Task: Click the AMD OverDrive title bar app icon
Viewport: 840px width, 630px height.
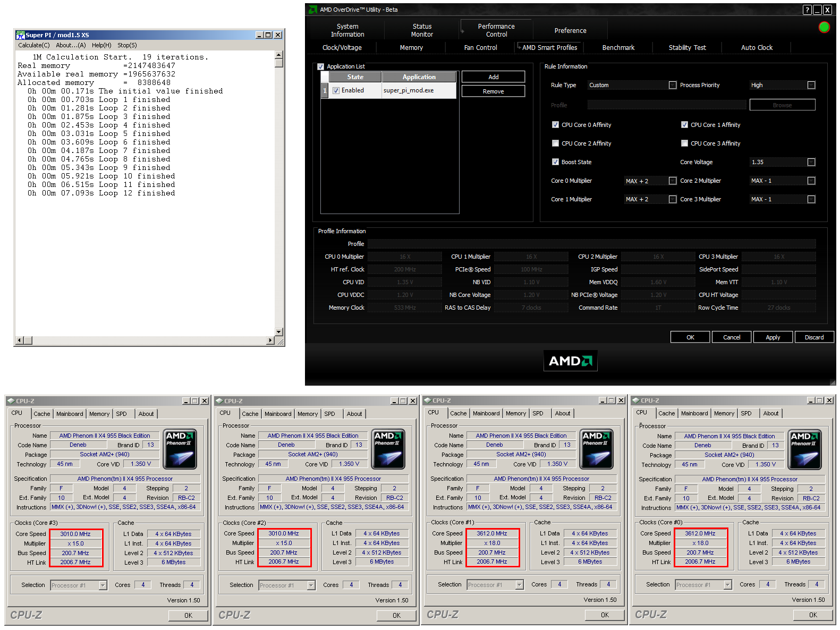Action: (313, 10)
